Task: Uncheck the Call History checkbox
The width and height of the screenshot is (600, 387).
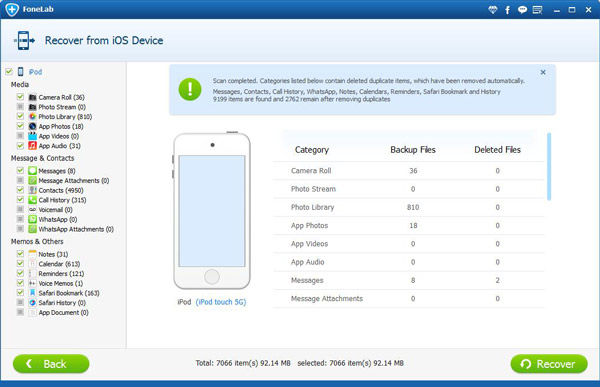Action: (20, 199)
